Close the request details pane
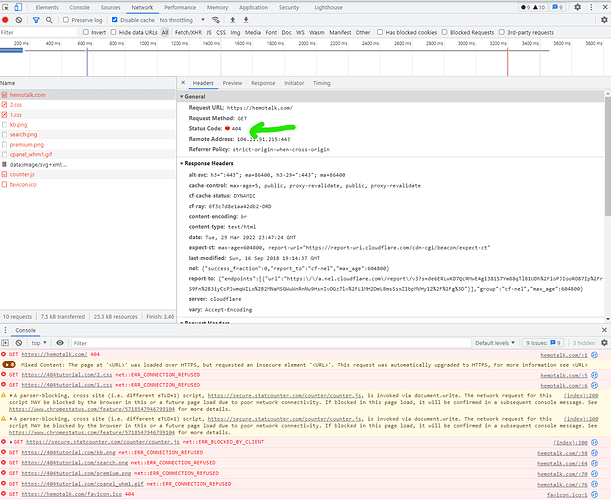 point(184,83)
